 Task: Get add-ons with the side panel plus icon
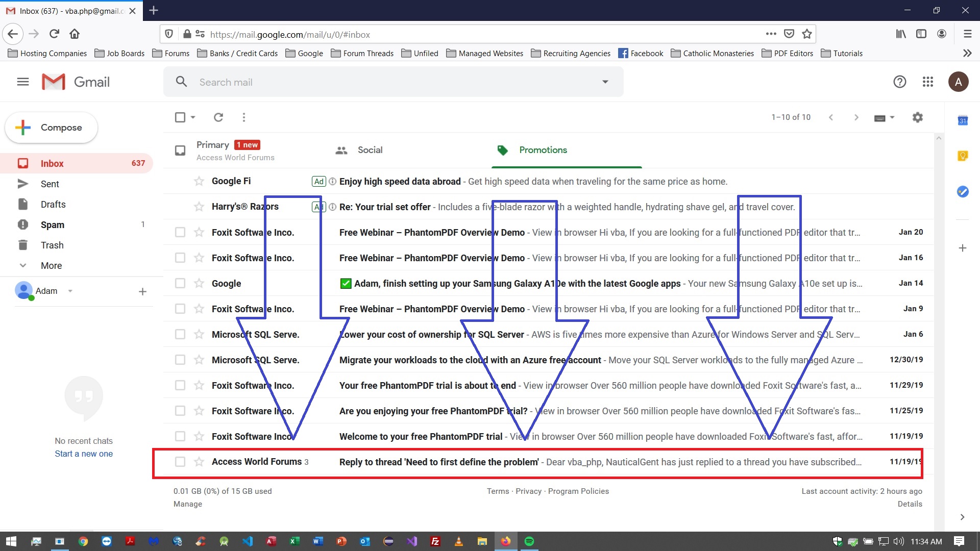pos(963,248)
